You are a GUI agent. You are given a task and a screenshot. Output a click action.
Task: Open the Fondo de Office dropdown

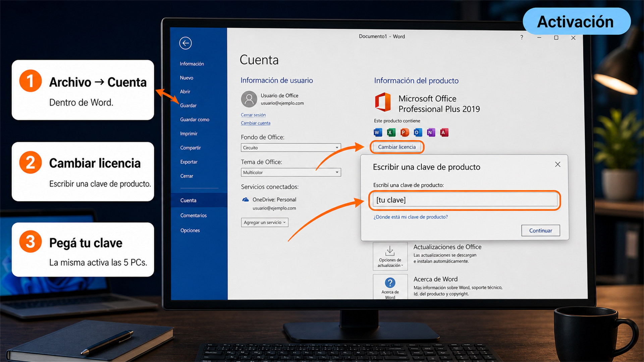point(291,147)
